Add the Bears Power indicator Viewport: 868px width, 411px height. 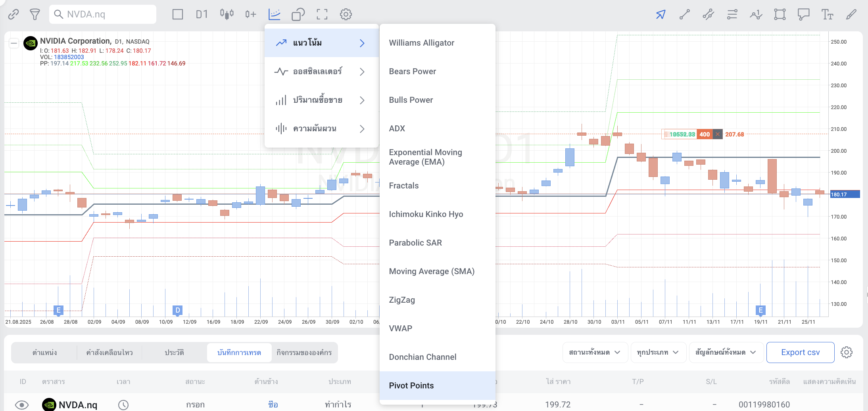tap(438, 71)
